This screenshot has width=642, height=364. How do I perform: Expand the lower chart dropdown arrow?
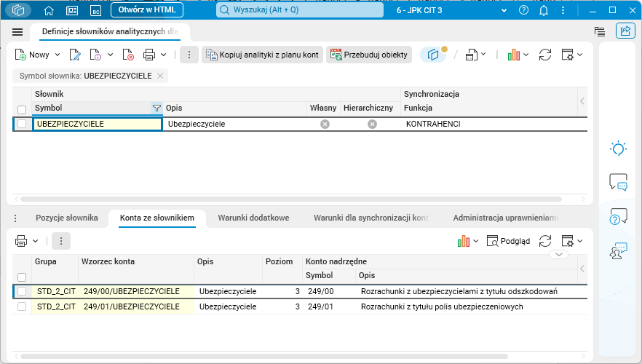coord(475,241)
